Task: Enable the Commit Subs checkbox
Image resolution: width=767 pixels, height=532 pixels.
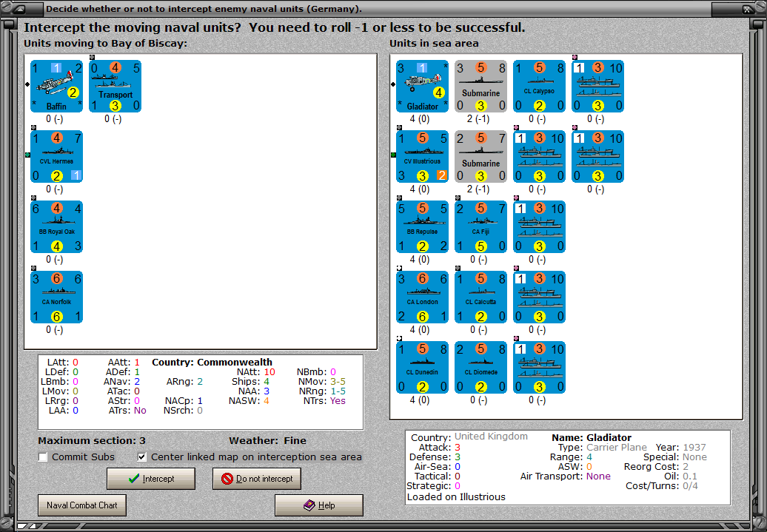Action: [43, 457]
